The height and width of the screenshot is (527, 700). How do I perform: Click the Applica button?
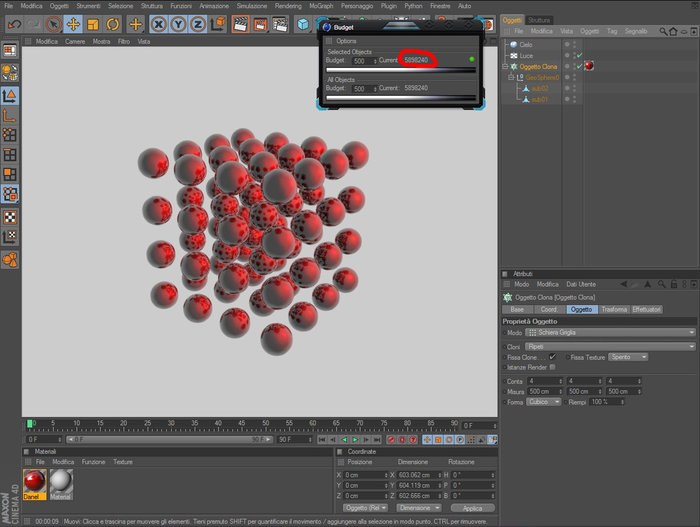point(472,508)
